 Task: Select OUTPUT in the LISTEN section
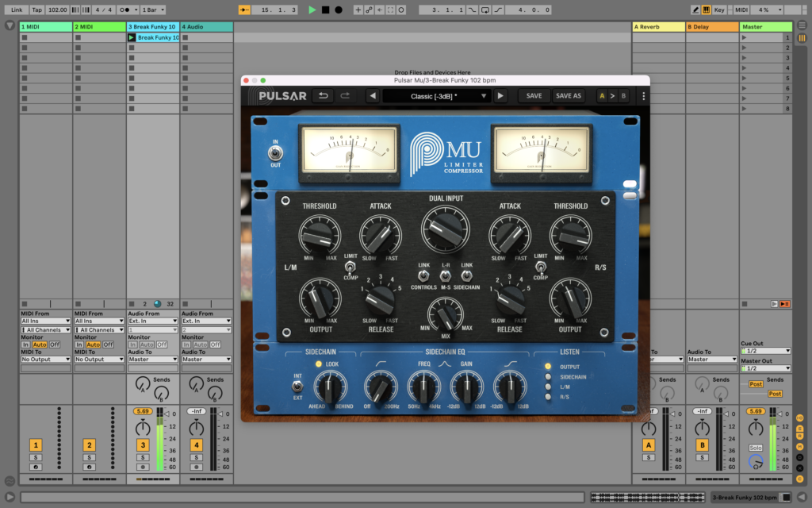547,367
